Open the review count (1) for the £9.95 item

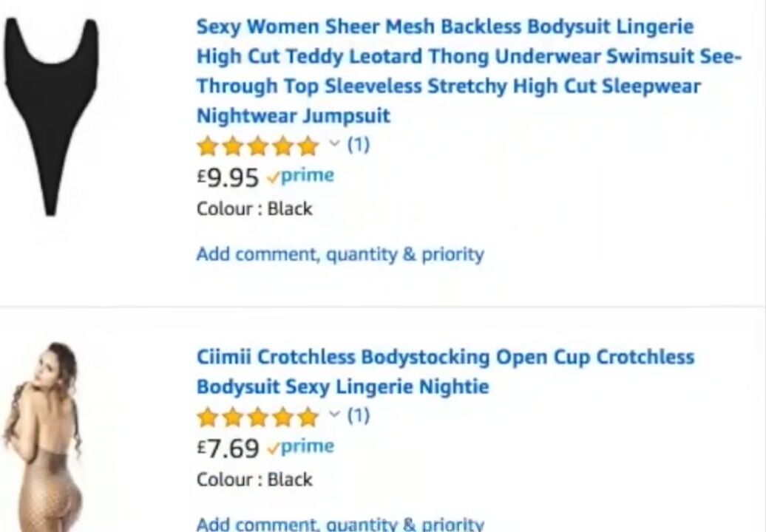point(358,144)
